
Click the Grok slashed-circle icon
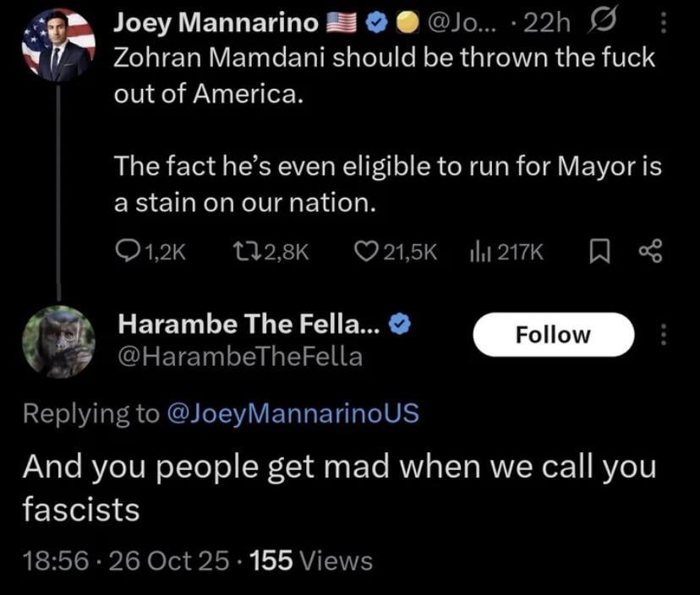coord(605,25)
